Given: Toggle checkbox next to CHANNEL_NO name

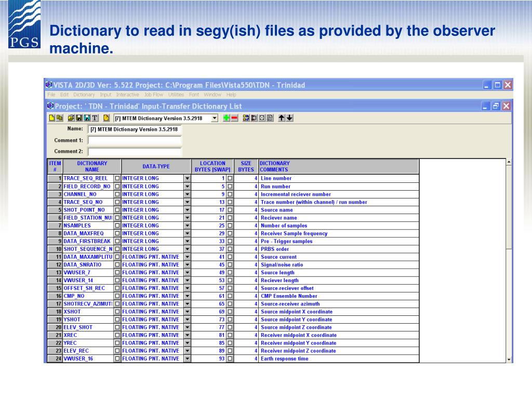Looking at the screenshot, I should (117, 194).
